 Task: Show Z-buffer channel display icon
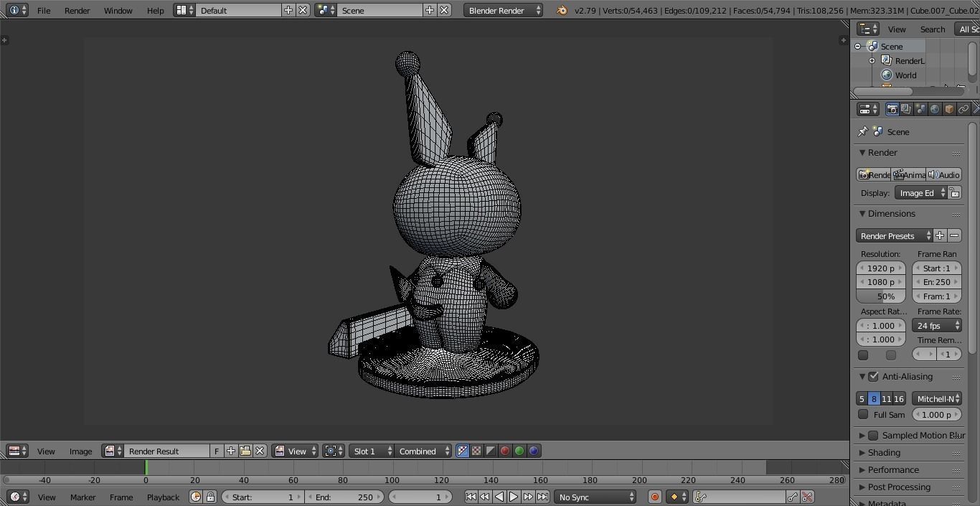[x=491, y=451]
